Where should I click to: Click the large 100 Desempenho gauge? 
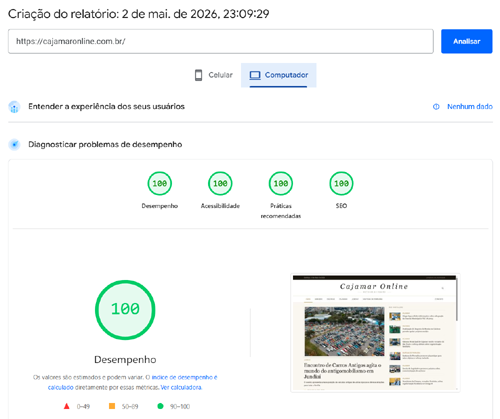pyautogui.click(x=125, y=310)
